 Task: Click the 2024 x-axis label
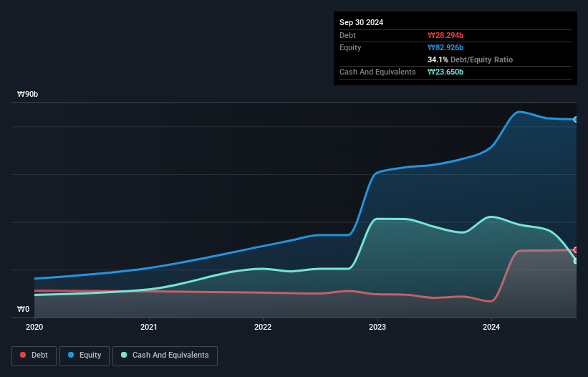[491, 327]
